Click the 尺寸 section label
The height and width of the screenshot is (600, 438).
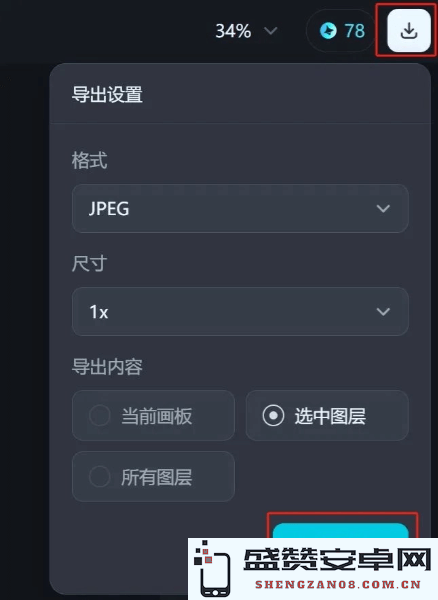[x=90, y=263]
